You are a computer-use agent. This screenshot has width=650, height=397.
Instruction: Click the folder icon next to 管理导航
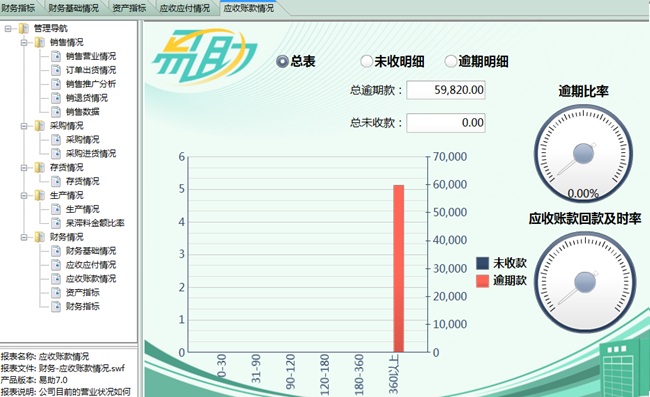[x=24, y=28]
